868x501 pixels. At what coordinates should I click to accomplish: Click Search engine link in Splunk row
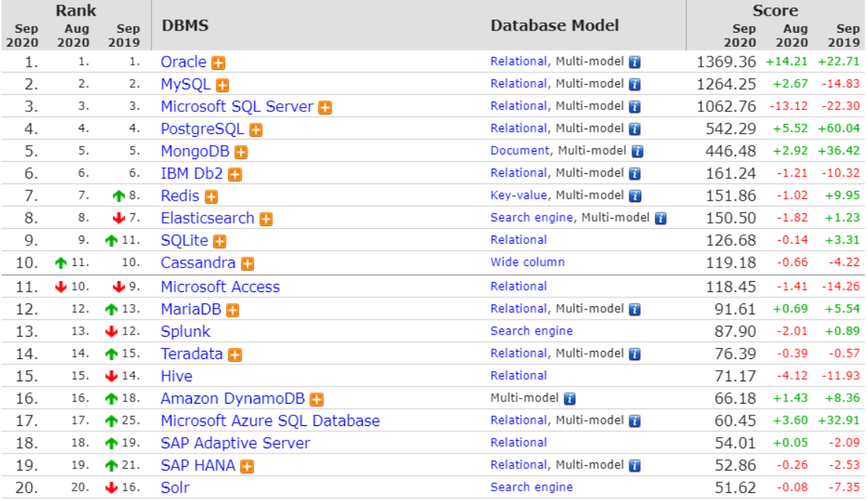(531, 331)
